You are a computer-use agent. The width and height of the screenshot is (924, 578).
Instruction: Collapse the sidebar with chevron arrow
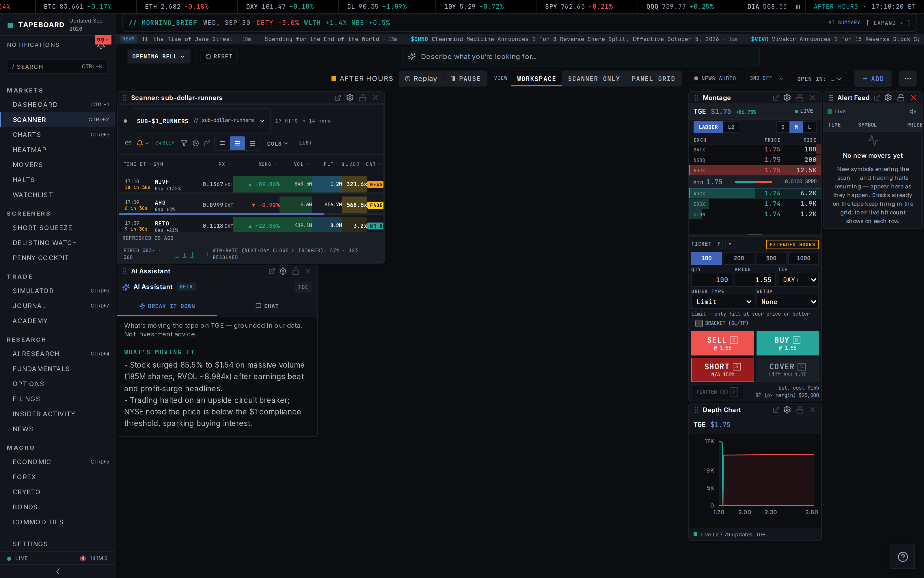58,572
